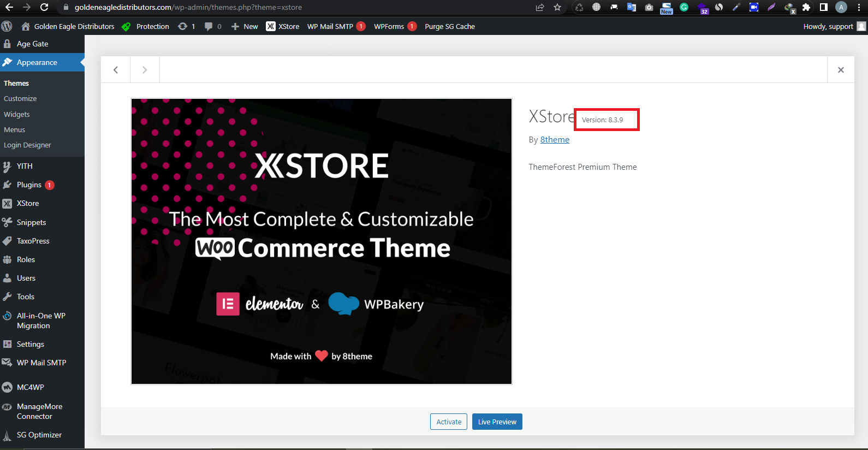Open the Howdy, support account menu
Image resolution: width=868 pixels, height=450 pixels.
point(834,26)
